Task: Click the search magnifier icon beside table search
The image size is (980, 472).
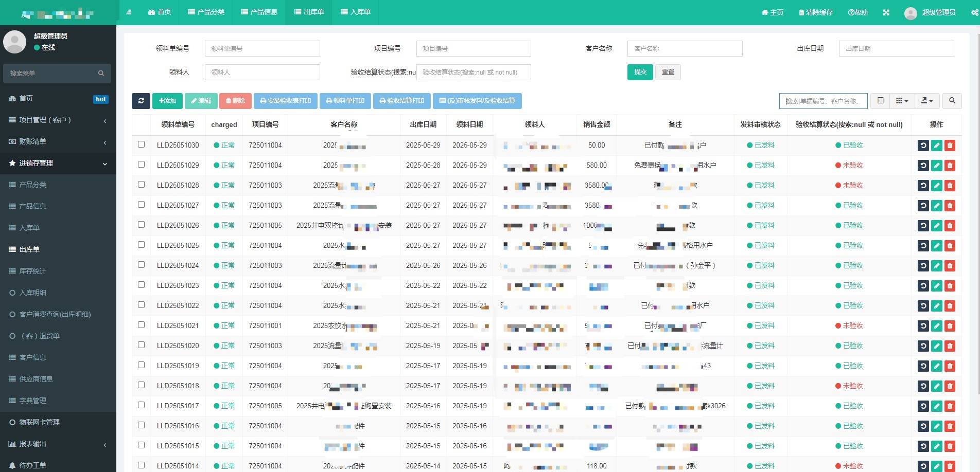Action: pyautogui.click(x=952, y=101)
